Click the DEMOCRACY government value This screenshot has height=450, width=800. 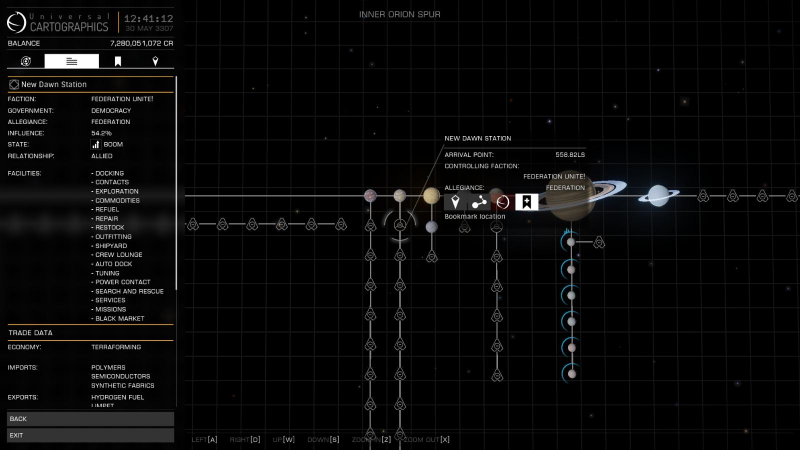coord(111,111)
